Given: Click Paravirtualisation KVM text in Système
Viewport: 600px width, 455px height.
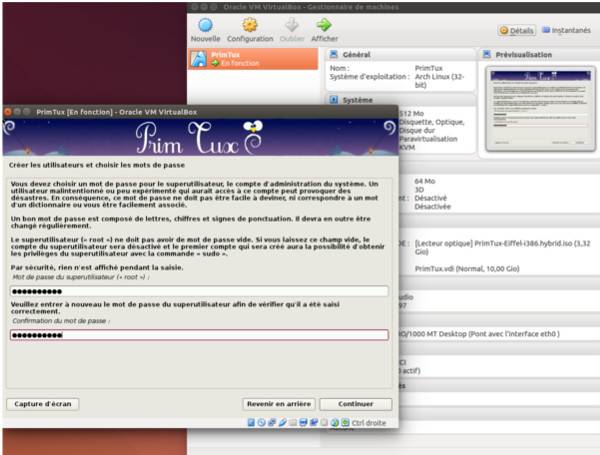Looking at the screenshot, I should [428, 143].
